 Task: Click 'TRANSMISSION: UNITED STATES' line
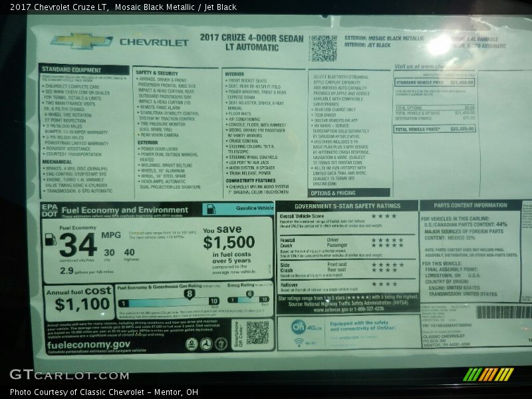(x=462, y=294)
